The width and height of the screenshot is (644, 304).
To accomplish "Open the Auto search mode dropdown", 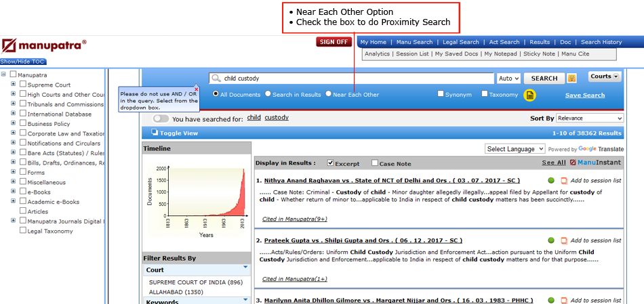I will 508,78.
